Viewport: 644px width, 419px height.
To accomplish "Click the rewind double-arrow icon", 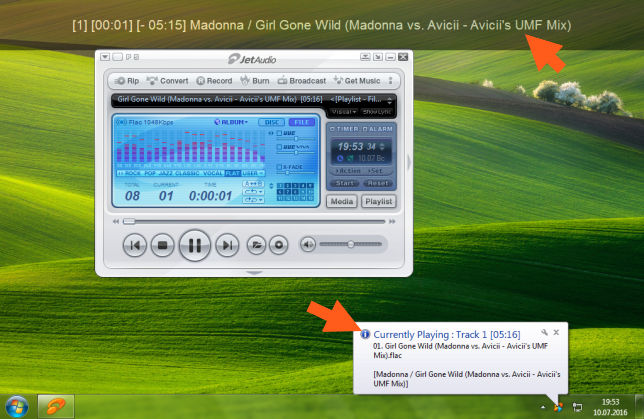I will [x=116, y=221].
